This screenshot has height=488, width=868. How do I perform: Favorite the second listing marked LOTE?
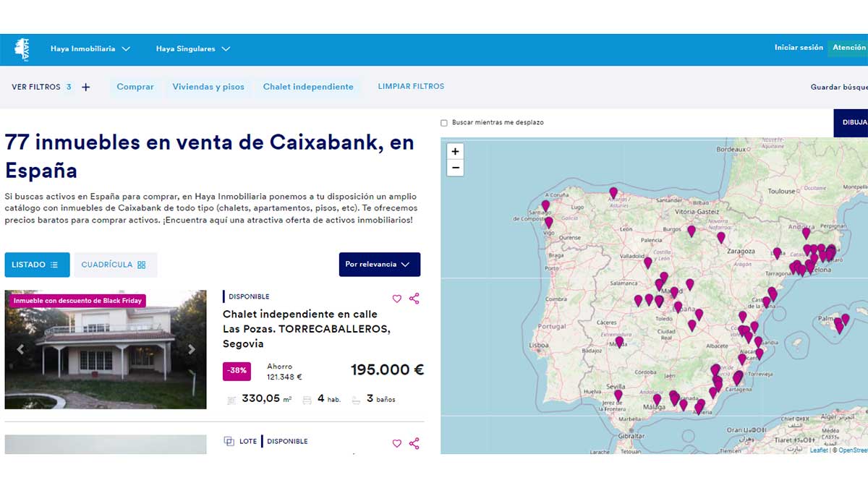(x=396, y=443)
